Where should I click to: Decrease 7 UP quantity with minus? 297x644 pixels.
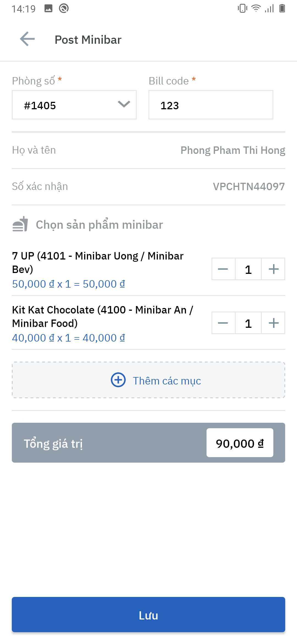pos(223,269)
